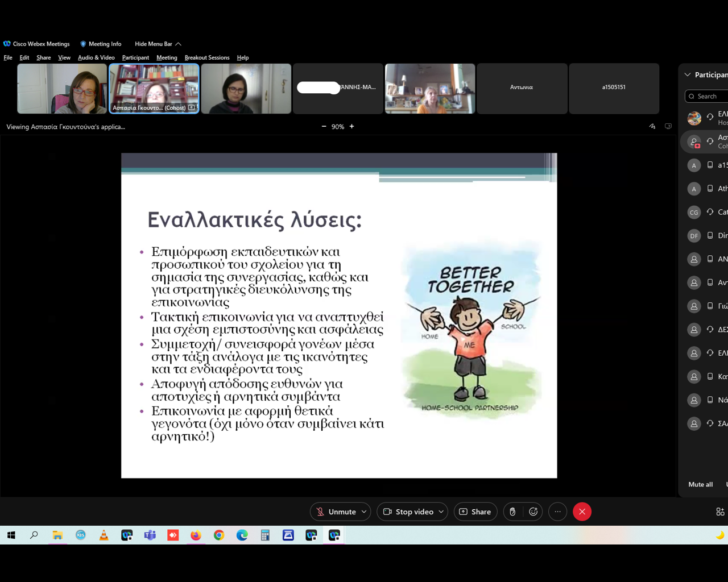This screenshot has width=728, height=582.
Task: Hide Menu Bar toggle
Action: click(x=158, y=44)
